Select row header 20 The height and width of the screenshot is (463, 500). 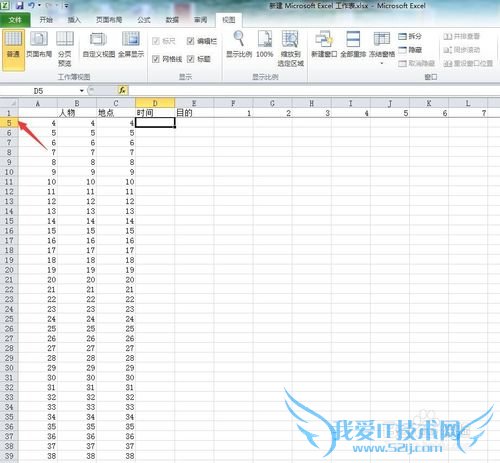click(9, 270)
